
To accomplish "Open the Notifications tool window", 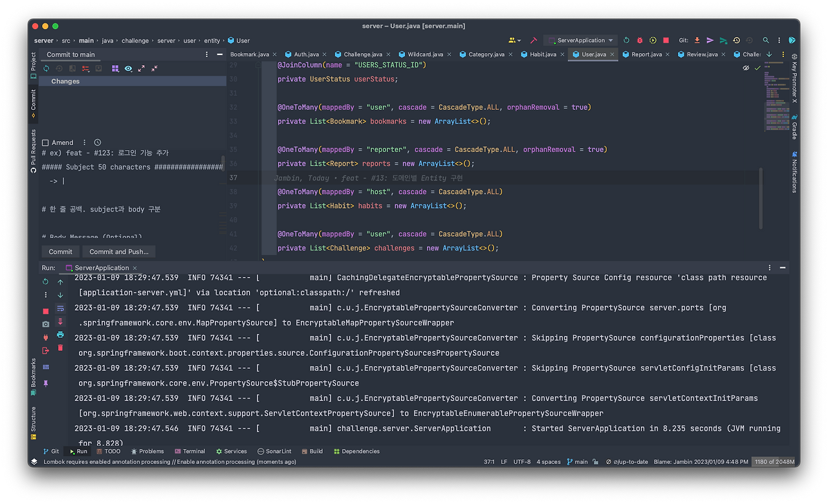I will (794, 171).
